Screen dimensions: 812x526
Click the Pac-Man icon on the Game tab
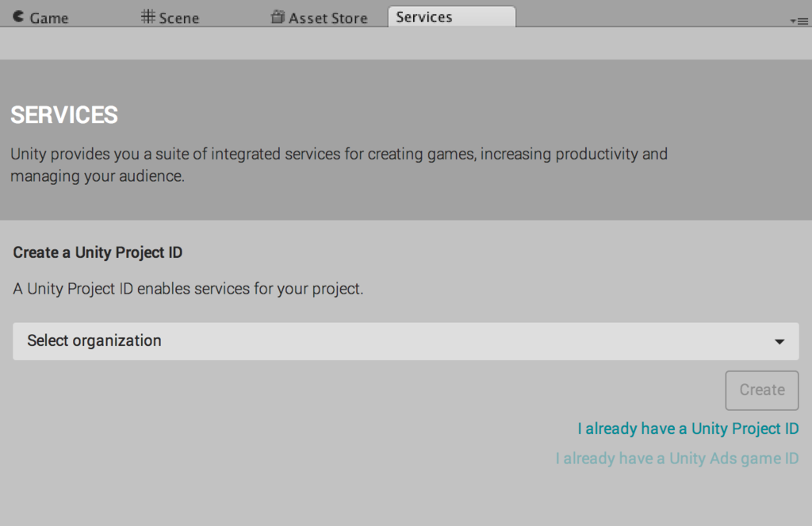pyautogui.click(x=18, y=17)
